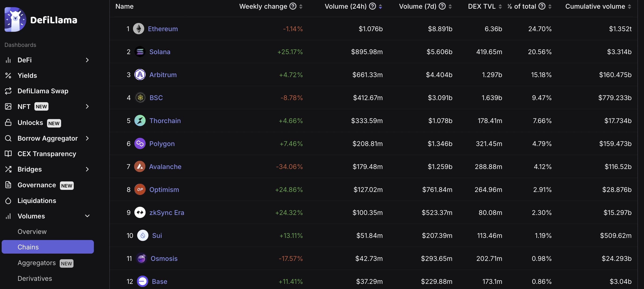
Task: Click the Arbitrum chain icon
Action: pyautogui.click(x=140, y=75)
